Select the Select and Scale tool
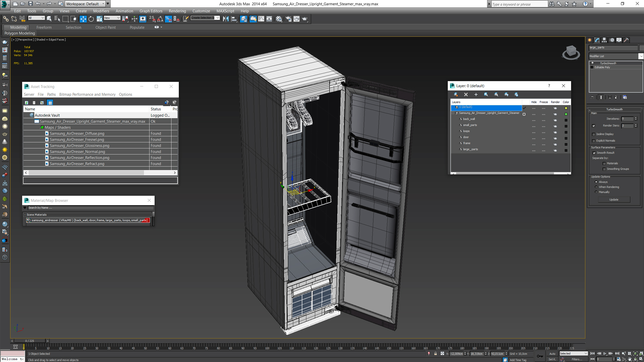 coord(99,19)
